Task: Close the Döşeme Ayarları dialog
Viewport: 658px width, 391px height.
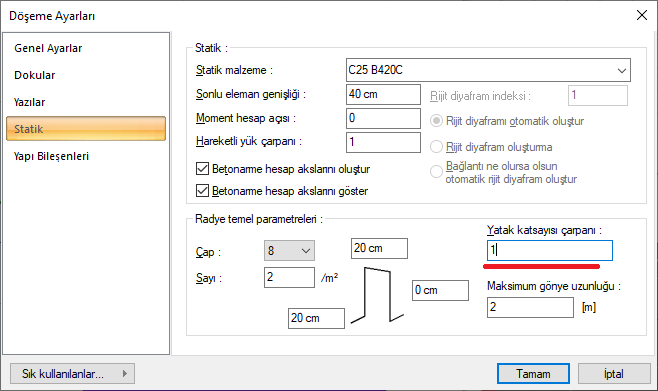Action: point(642,16)
